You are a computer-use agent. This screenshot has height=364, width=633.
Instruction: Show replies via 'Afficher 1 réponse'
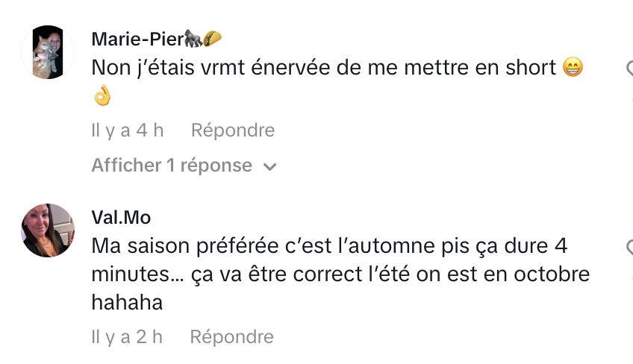172,166
